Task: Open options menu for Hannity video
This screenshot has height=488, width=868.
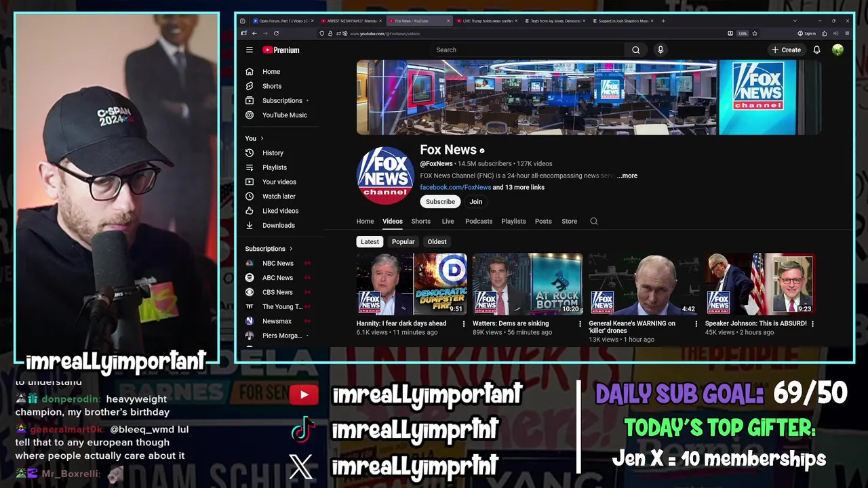Action: (x=464, y=324)
